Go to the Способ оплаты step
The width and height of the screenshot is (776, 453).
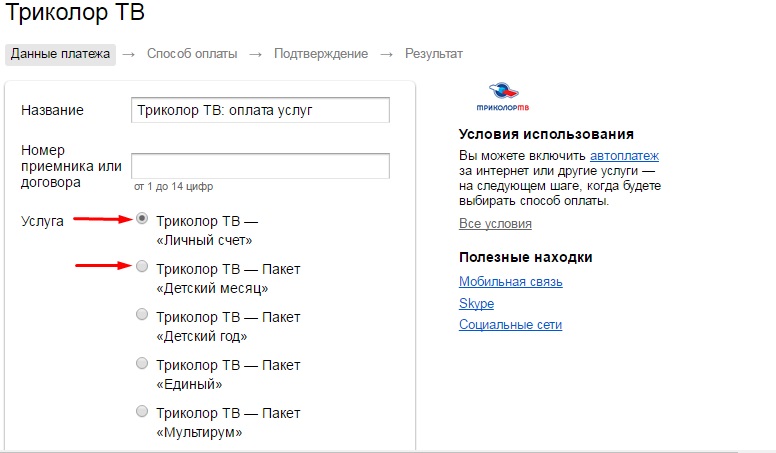[x=192, y=54]
